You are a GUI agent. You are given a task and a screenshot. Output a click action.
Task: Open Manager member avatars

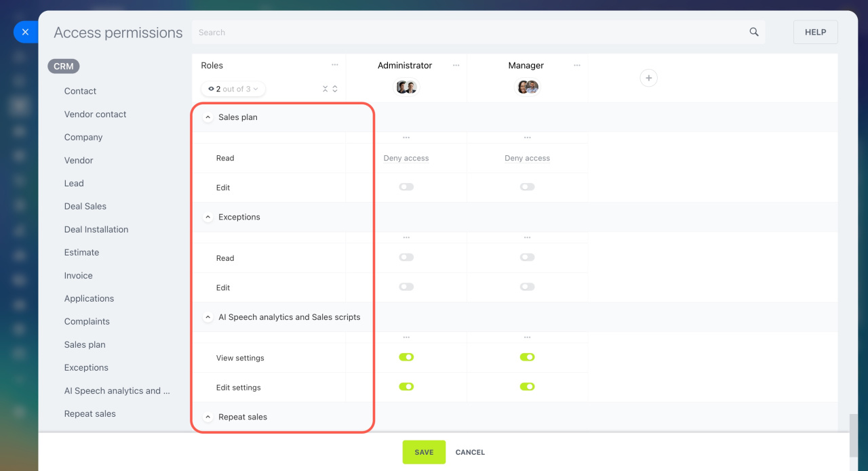tap(528, 87)
